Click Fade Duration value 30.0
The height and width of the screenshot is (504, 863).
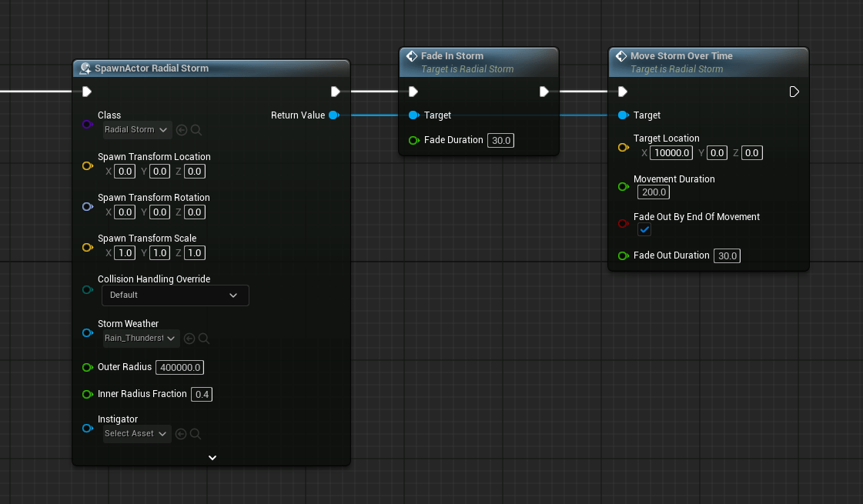(501, 140)
